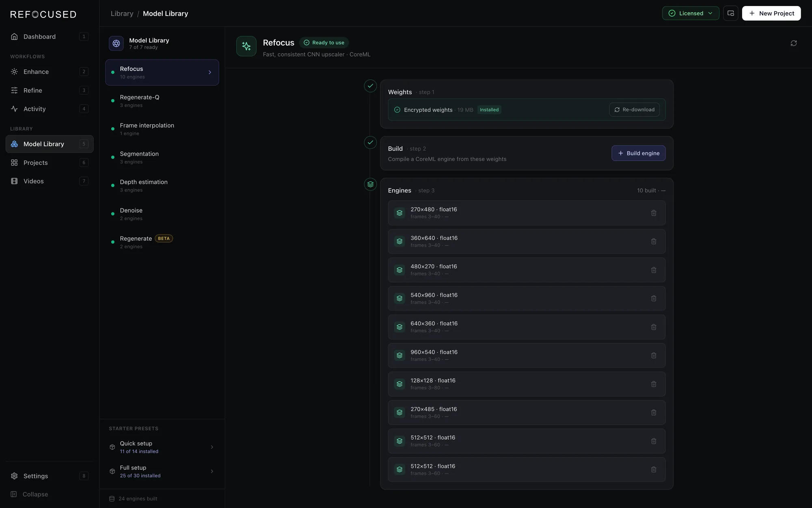Delete the 360×640 float16 engine
This screenshot has width=812, height=508.
pyautogui.click(x=654, y=241)
